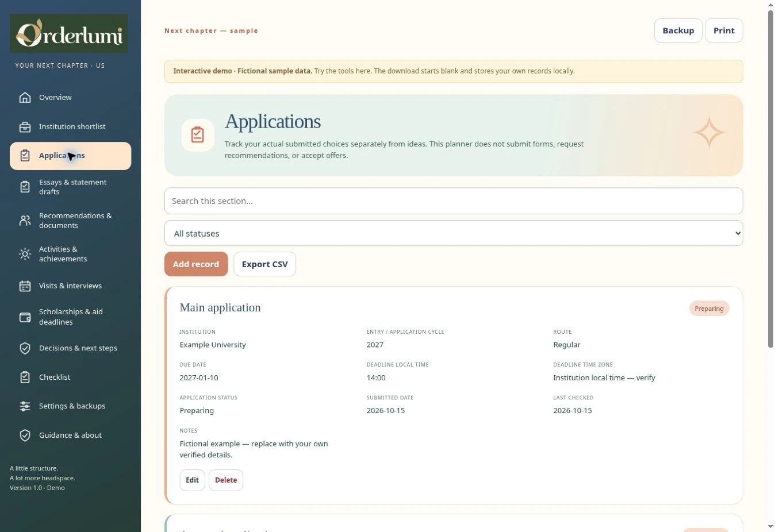Image resolution: width=775 pixels, height=532 pixels.
Task: Click the Version 1.0 · Demo text
Action: (x=37, y=488)
